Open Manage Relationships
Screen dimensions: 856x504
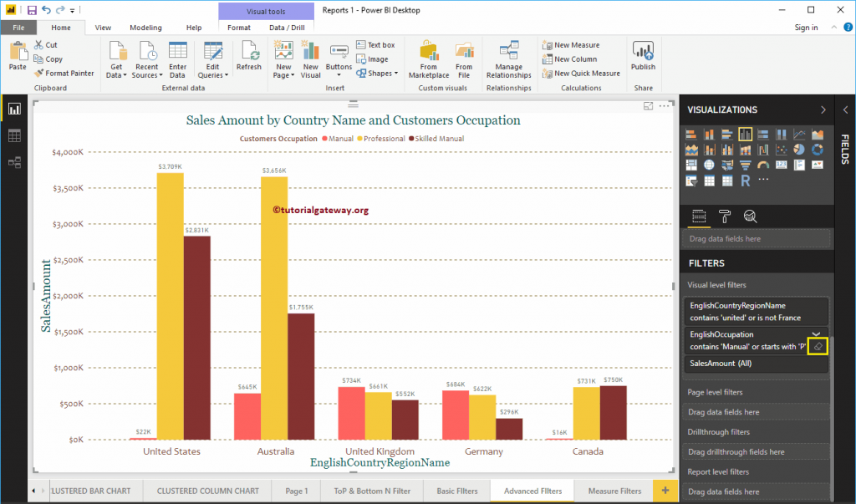(x=508, y=59)
